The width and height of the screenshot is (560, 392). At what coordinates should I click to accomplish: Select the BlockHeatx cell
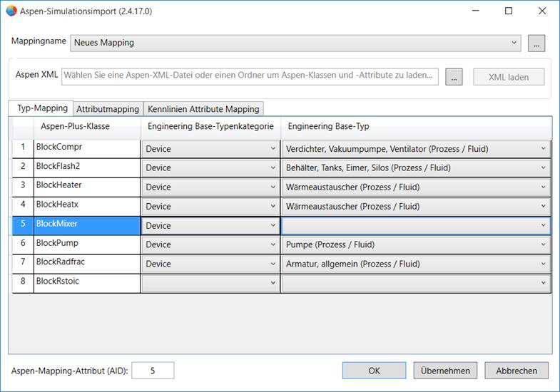tap(87, 207)
